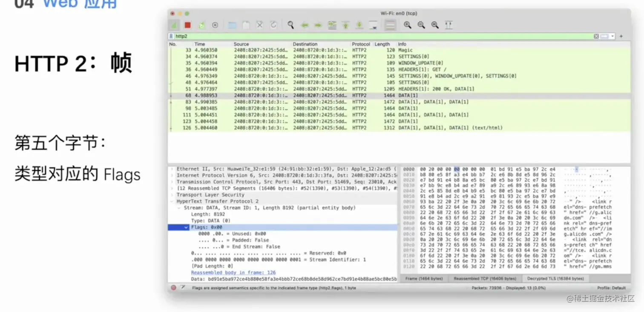This screenshot has width=644, height=312.
Task: Collapse HyperText Transfer Protocol 2 node
Action: [x=172, y=201]
